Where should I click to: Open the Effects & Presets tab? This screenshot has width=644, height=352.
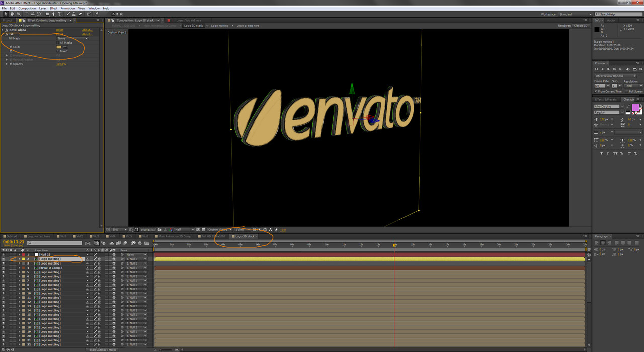click(x=606, y=99)
